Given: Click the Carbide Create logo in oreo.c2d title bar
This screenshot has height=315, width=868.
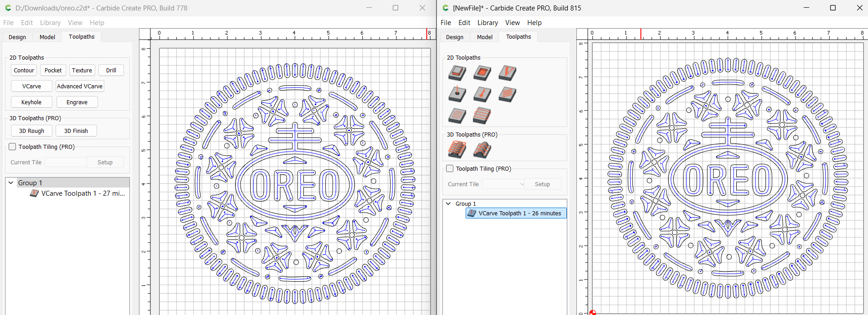Looking at the screenshot, I should pos(8,8).
